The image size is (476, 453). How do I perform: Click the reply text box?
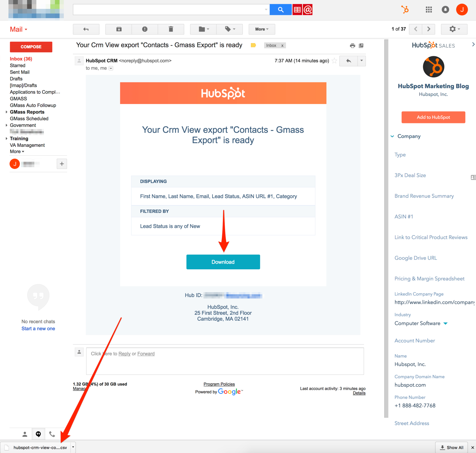pos(225,361)
